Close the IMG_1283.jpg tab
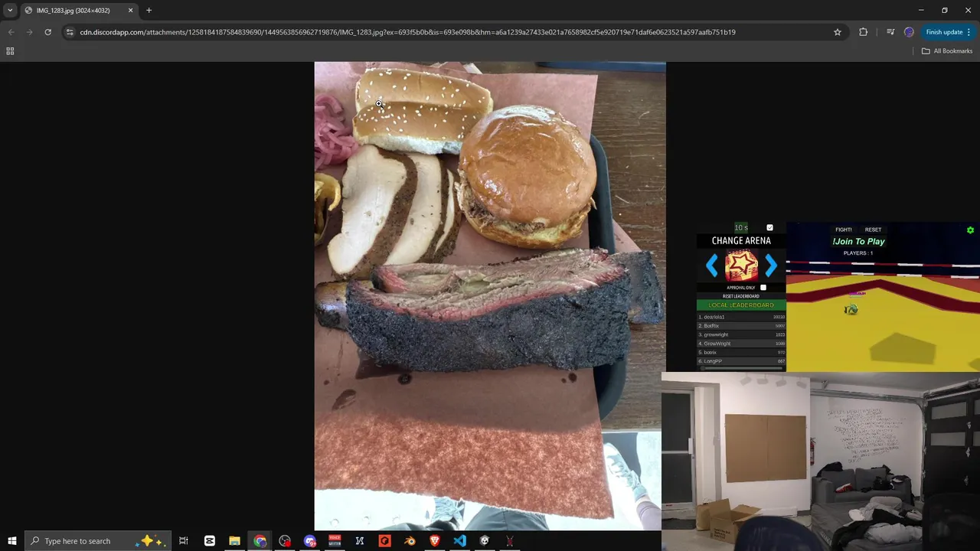This screenshot has height=551, width=980. [130, 10]
